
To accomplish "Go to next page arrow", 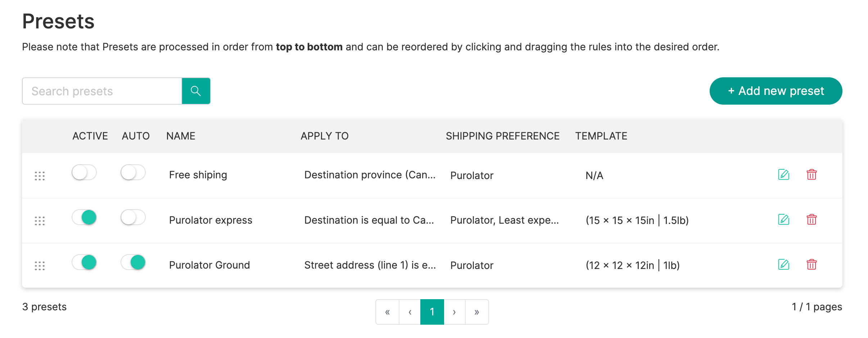I will coord(455,312).
